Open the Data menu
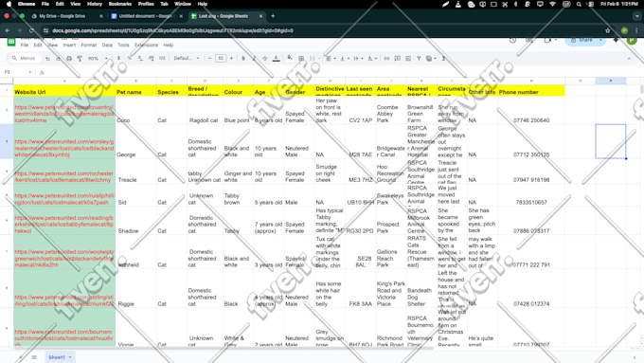This screenshot has height=363, width=644. [x=107, y=45]
